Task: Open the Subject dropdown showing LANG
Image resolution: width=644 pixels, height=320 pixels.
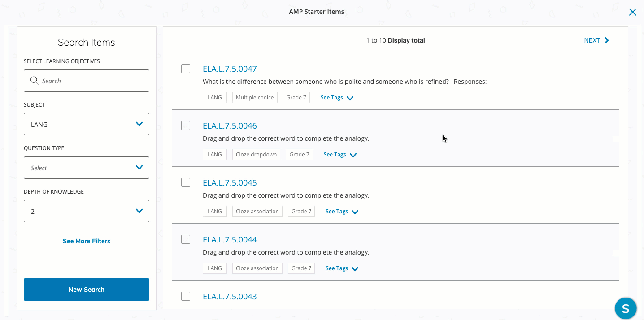Action: click(87, 124)
